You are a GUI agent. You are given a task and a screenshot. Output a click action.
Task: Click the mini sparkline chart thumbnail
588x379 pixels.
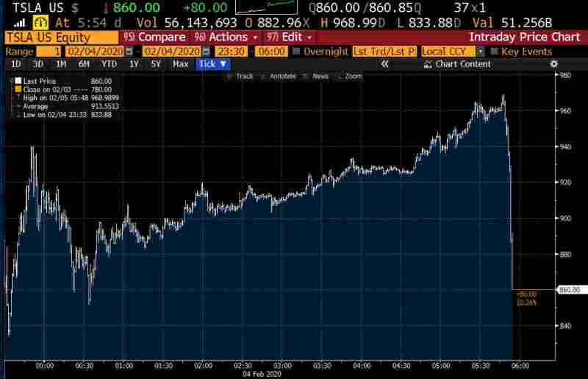(x=266, y=7)
